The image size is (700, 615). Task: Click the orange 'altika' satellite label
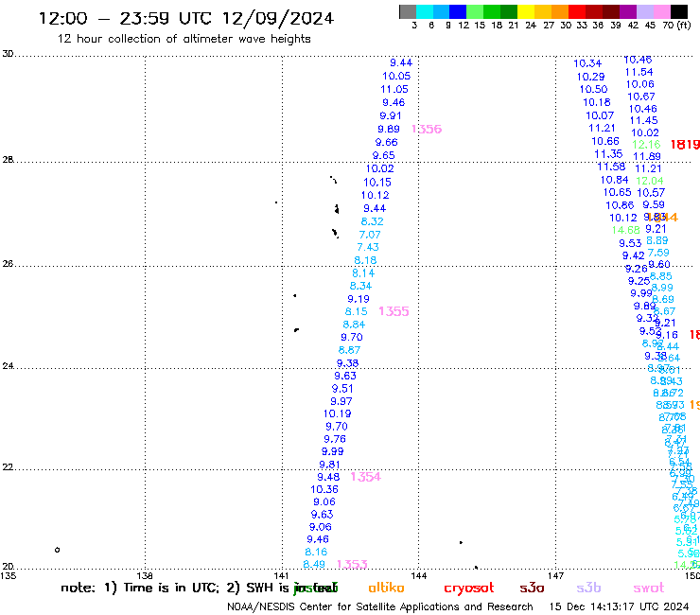[x=386, y=588]
